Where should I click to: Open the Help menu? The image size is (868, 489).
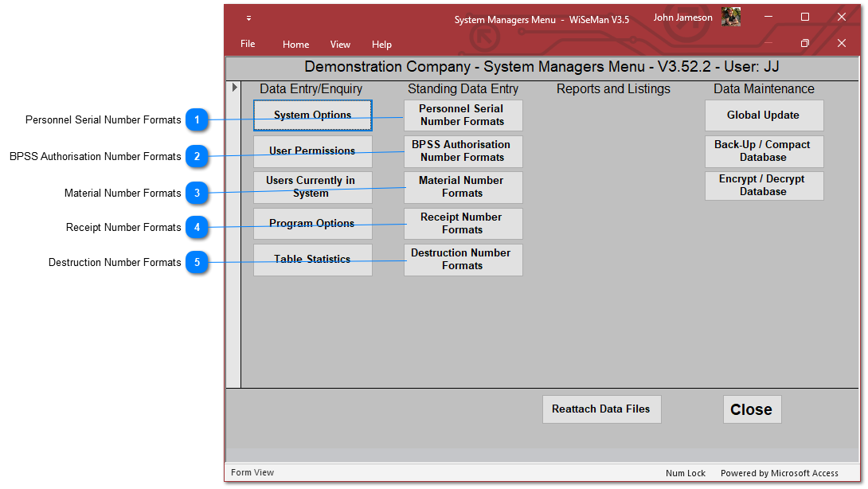(x=381, y=45)
